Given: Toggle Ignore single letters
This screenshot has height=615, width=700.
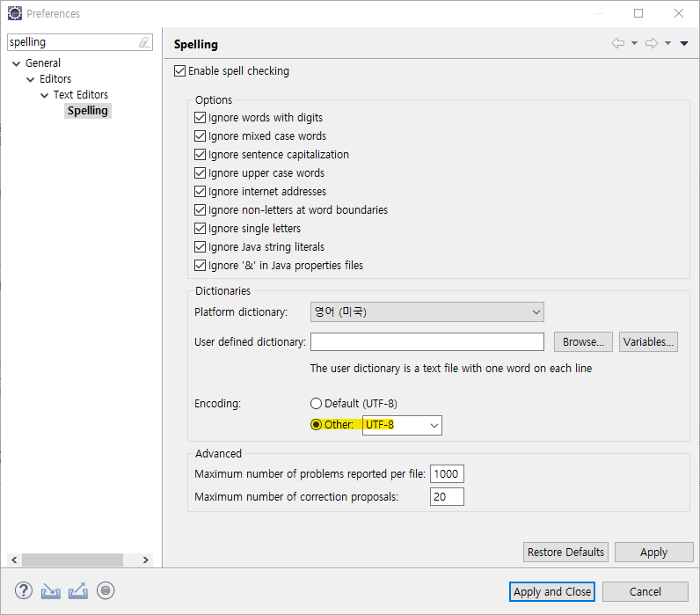Looking at the screenshot, I should [x=200, y=228].
